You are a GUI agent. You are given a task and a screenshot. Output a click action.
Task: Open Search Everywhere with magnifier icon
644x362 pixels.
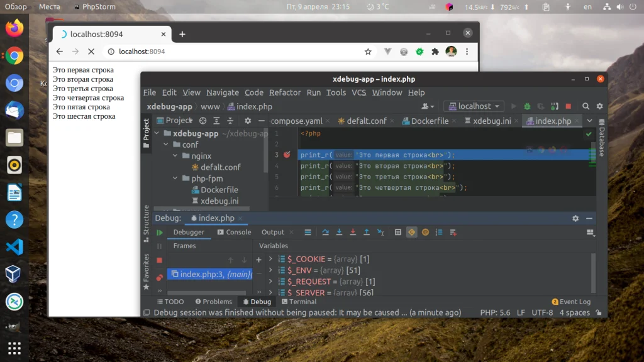tap(586, 107)
